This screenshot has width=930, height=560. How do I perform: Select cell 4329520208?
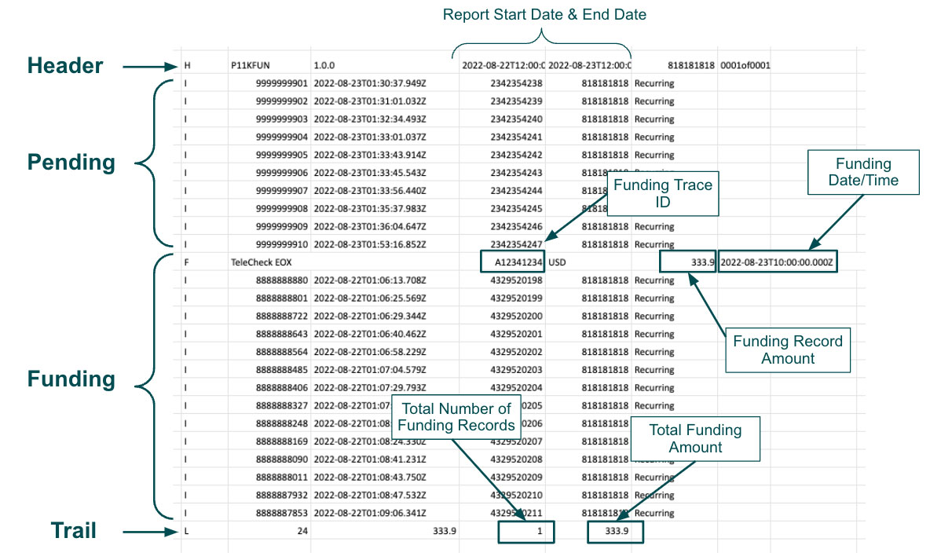click(x=516, y=459)
